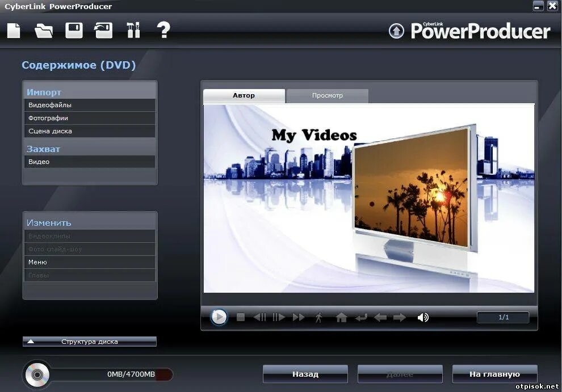Screen dimensions: 562x392
Task: Switch to the Автор tab
Action: [x=244, y=96]
